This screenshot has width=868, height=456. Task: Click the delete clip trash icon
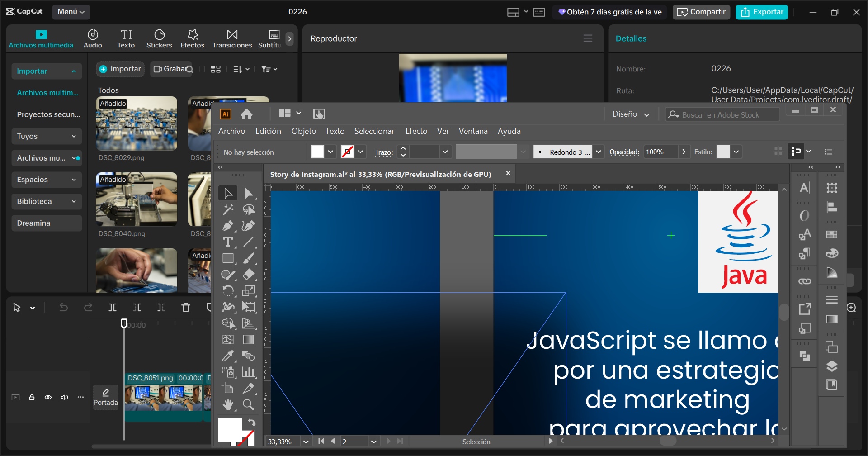point(185,308)
